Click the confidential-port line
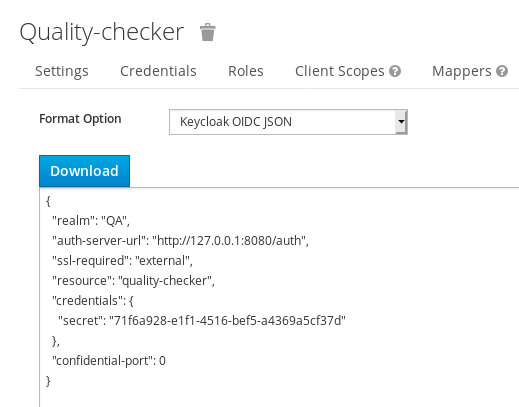519x407 pixels. (109, 361)
